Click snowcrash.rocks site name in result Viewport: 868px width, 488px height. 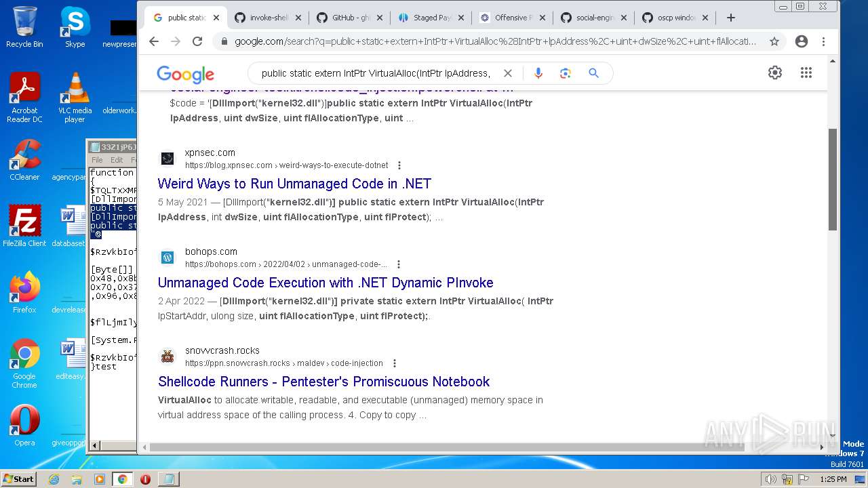[x=222, y=351]
